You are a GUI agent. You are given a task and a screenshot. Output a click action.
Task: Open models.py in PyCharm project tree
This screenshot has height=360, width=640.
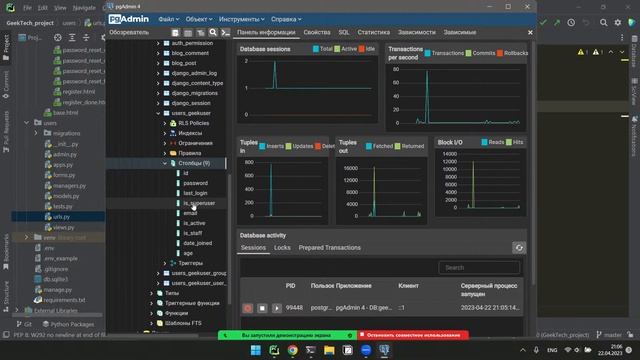66,196
